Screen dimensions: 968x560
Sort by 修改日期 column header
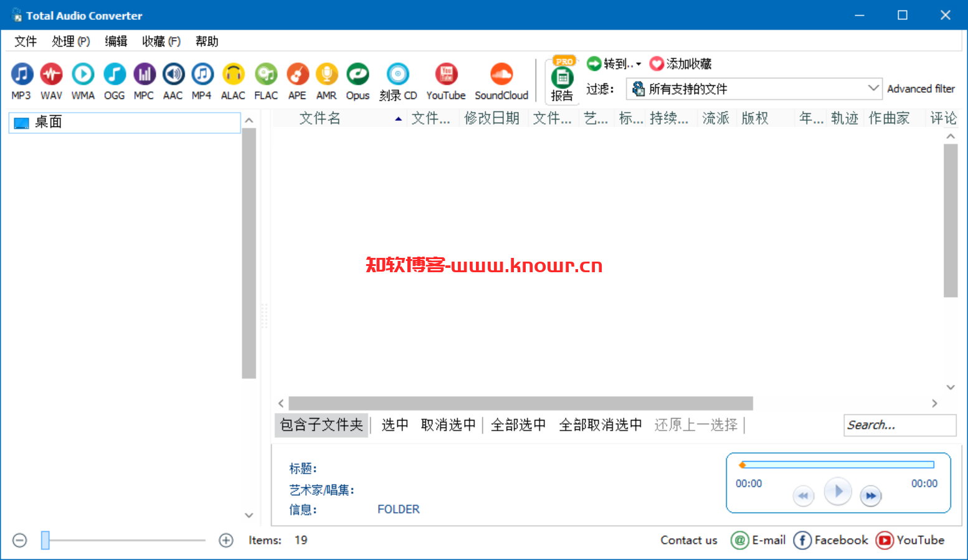pyautogui.click(x=492, y=118)
